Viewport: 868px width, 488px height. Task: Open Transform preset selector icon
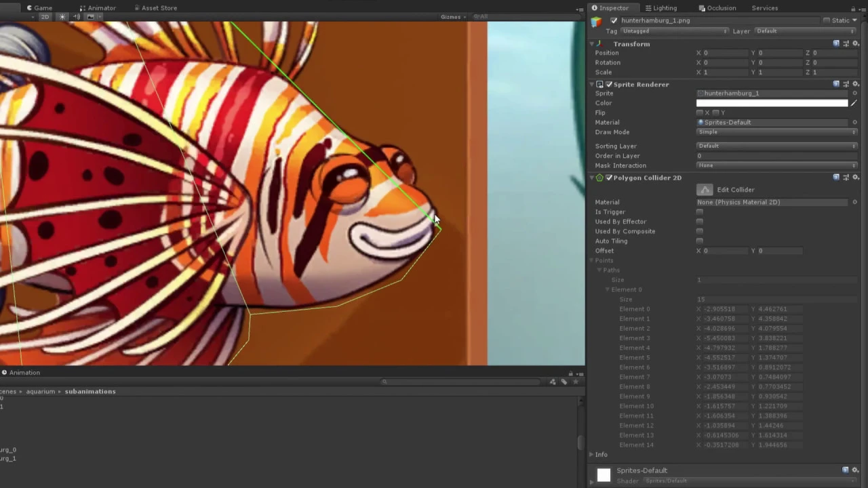pos(846,43)
